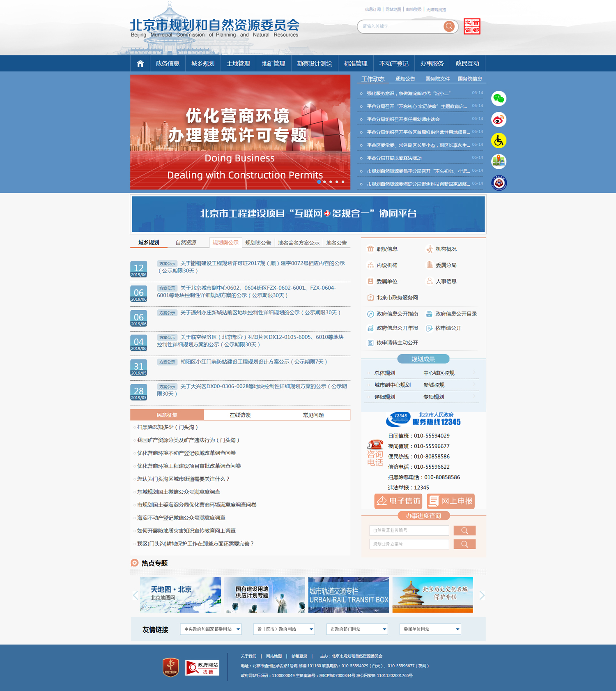This screenshot has width=616, height=691.
Task: Click the home icon in navigation bar
Action: tap(140, 63)
